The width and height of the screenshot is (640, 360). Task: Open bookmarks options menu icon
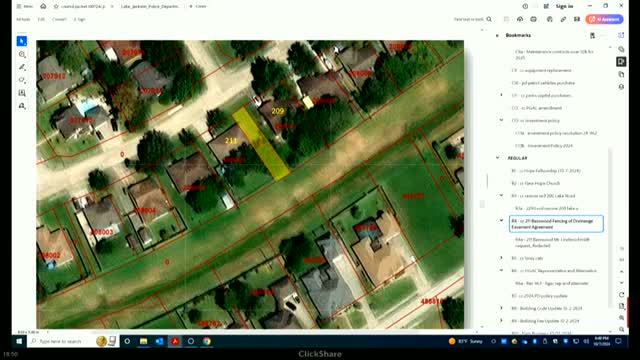(592, 36)
